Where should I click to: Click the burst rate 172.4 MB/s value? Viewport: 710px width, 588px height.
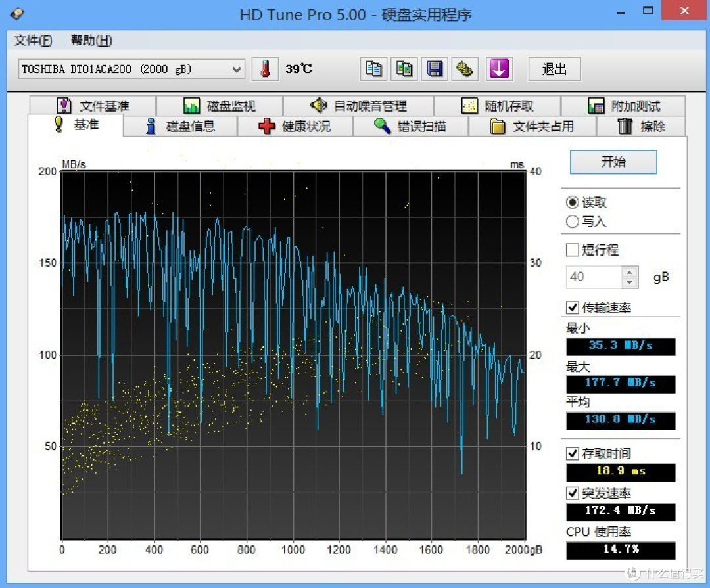(x=621, y=511)
